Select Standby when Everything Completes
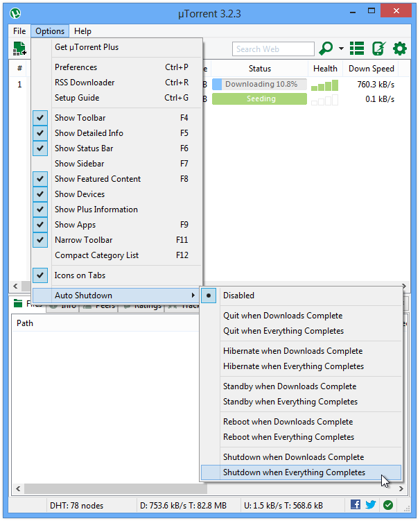The height and width of the screenshot is (521, 420). (x=301, y=402)
